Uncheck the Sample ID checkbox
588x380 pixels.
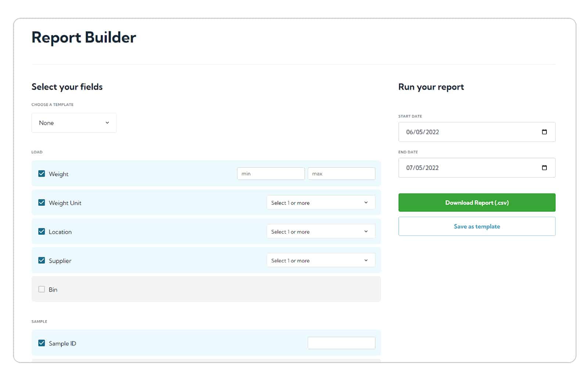[42, 343]
